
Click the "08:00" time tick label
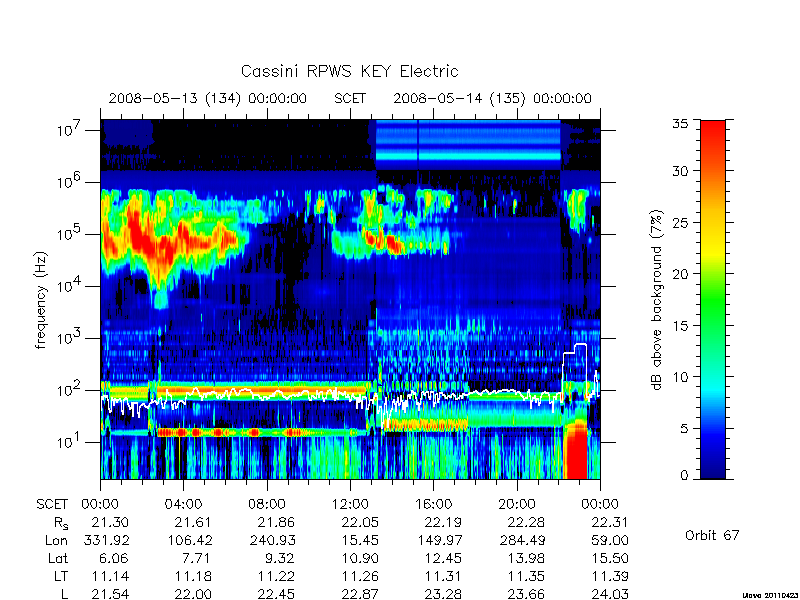267,505
